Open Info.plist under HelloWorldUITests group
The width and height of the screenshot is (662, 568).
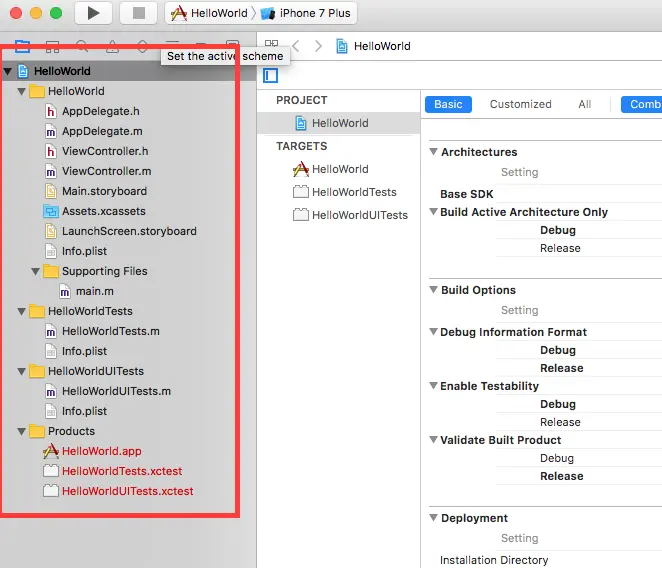[x=76, y=411]
